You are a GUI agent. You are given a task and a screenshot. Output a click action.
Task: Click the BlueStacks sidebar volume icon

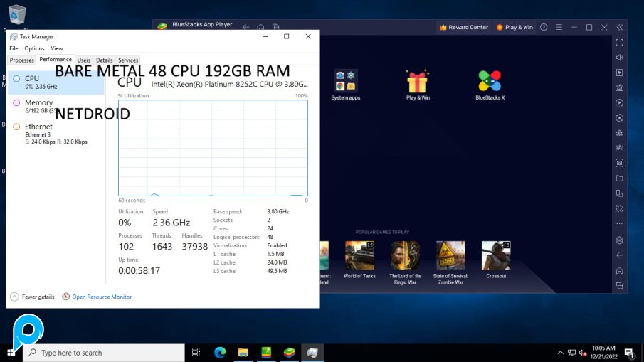click(619, 58)
